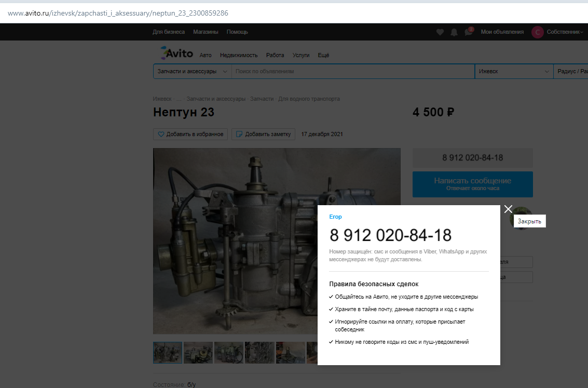This screenshot has height=388, width=588.
Task: Click seller name 'Егор' link
Action: point(335,217)
